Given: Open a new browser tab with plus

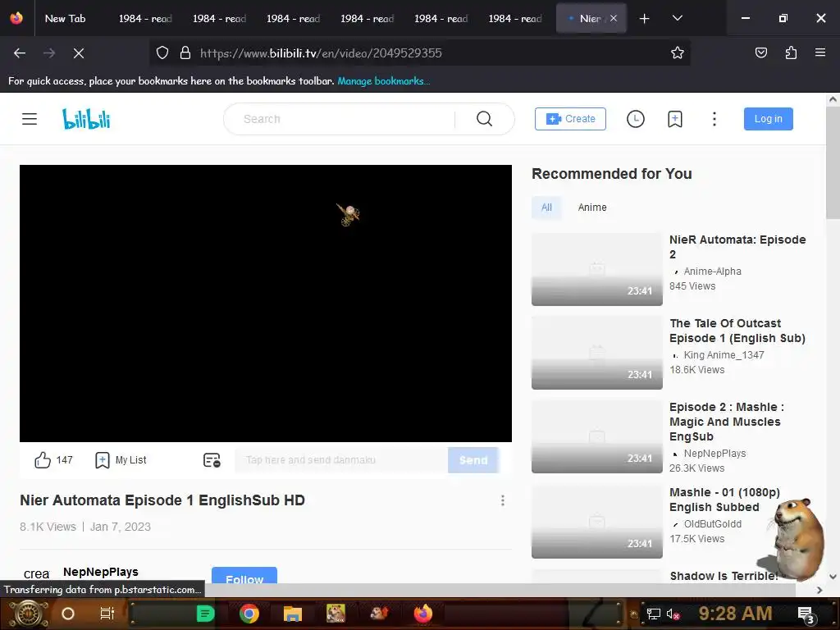Looking at the screenshot, I should [x=645, y=18].
